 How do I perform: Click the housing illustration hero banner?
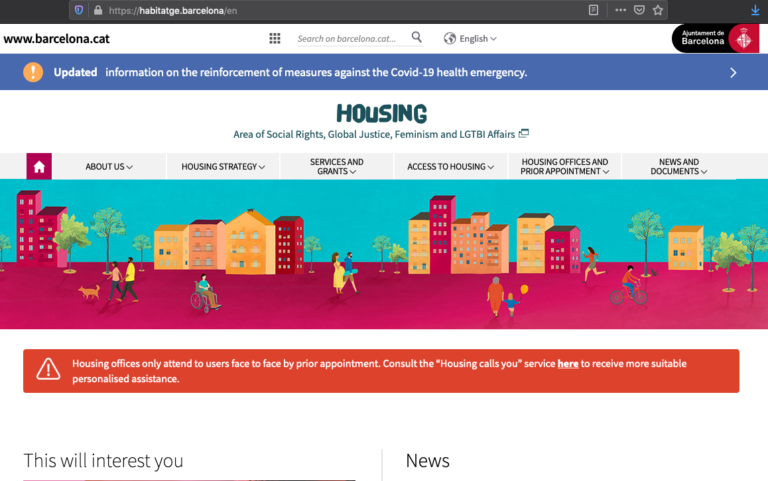384,254
